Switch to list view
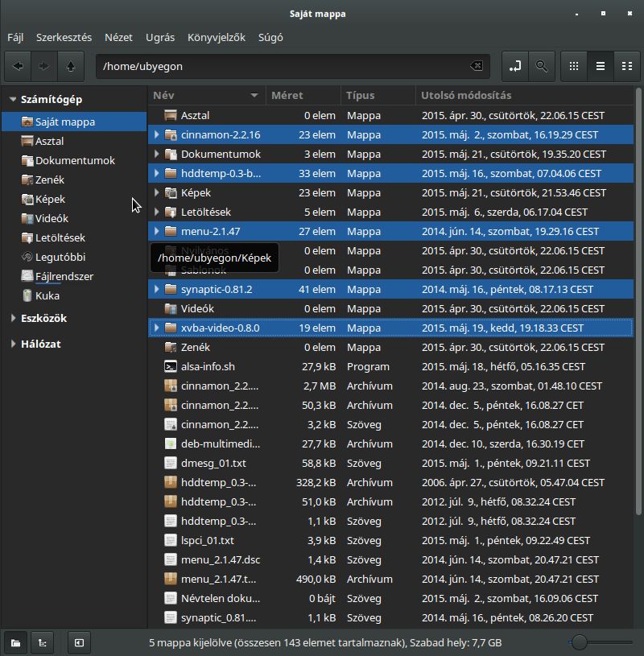The height and width of the screenshot is (656, 644). [601, 66]
